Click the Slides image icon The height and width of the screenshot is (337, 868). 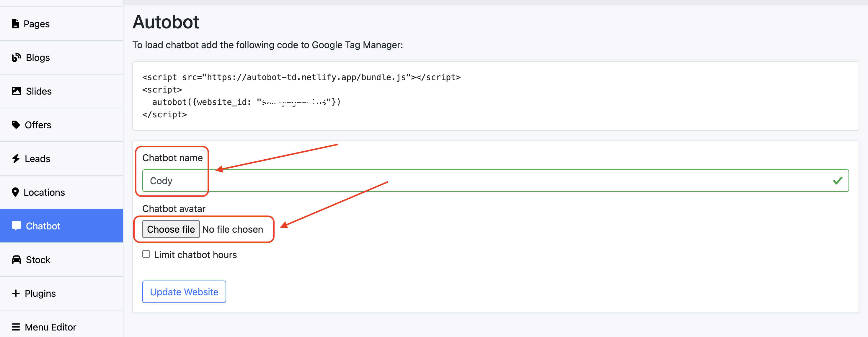pyautogui.click(x=16, y=91)
